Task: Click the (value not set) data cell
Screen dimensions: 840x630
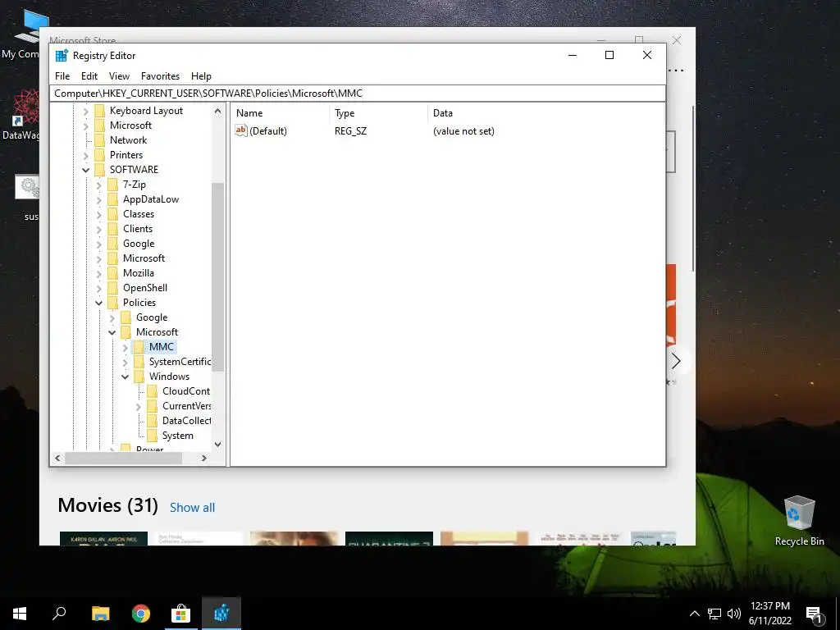Action: click(464, 131)
